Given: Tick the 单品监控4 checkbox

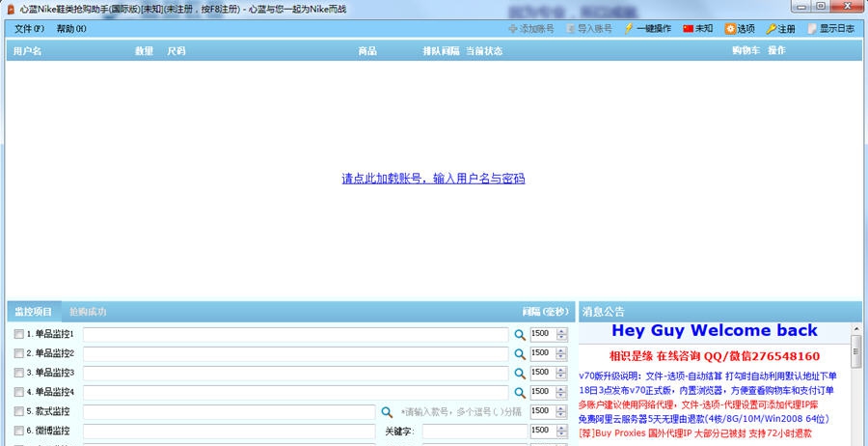Looking at the screenshot, I should [19, 392].
